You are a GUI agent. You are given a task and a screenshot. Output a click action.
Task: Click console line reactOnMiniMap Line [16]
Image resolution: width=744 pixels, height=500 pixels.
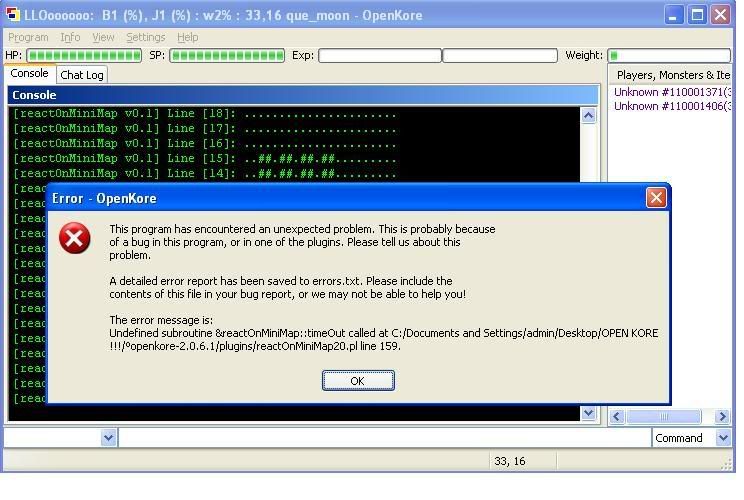204,144
